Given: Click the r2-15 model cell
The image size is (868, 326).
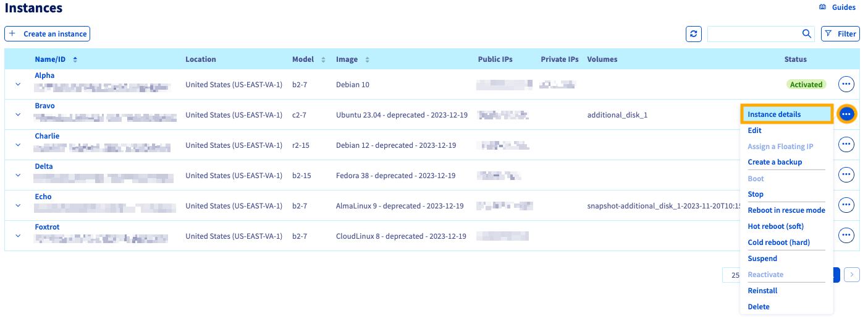Looking at the screenshot, I should [301, 145].
